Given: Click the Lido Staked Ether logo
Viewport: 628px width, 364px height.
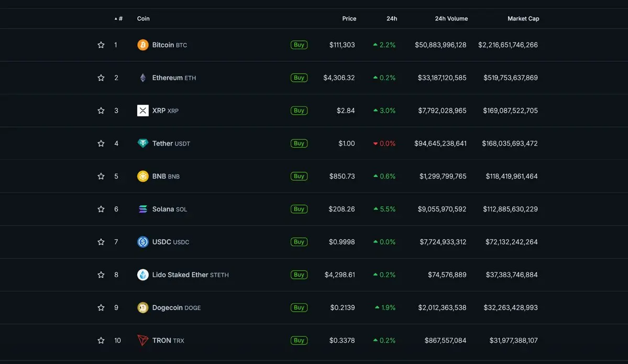Looking at the screenshot, I should tap(142, 274).
